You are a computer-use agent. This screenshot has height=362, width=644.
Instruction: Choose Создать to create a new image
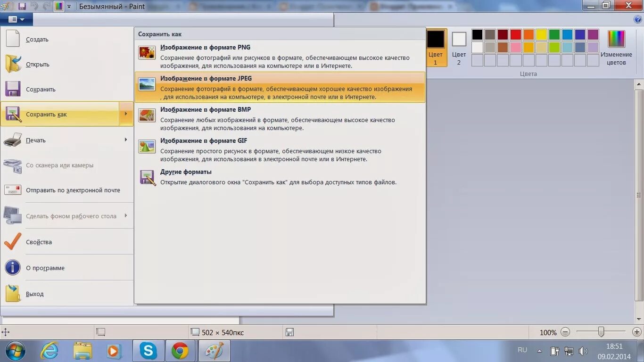click(x=67, y=40)
